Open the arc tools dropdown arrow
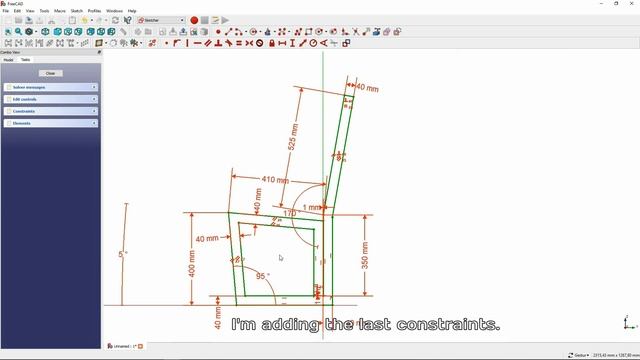Viewport: 640px width, 360px height. 245,31
